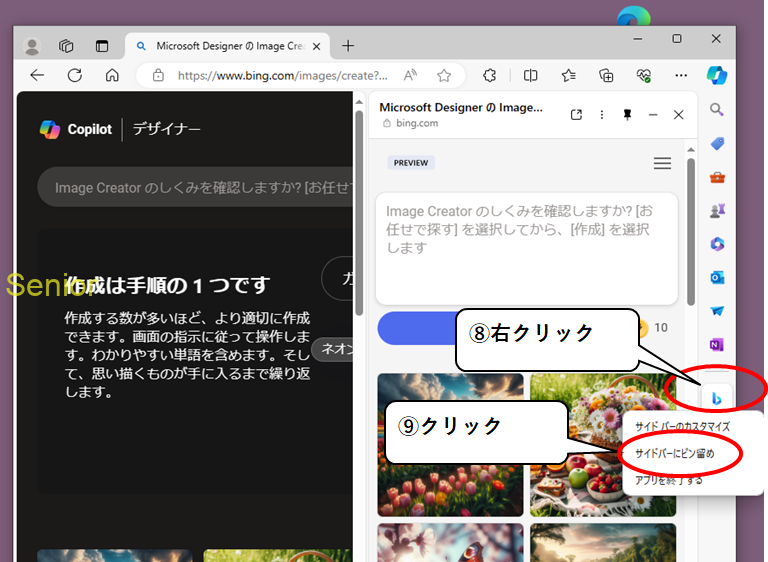The image size is (768, 562).
Task: Add this page to favorites star
Action: (x=444, y=75)
